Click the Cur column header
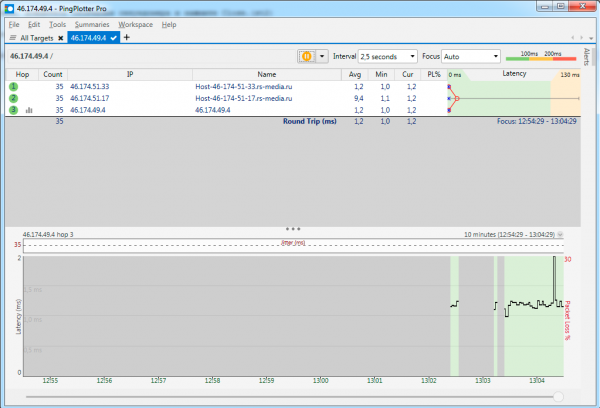Screen dimensions: 600x408 pos(408,74)
